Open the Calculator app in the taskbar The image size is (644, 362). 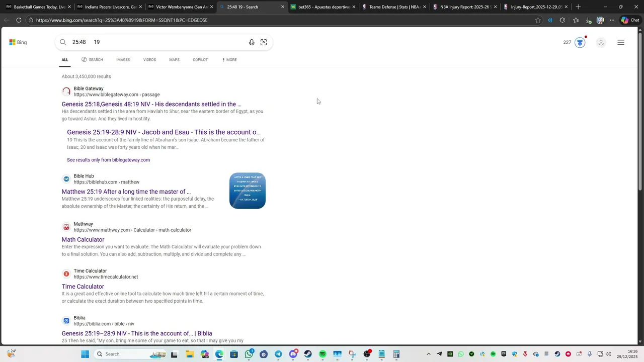396,354
